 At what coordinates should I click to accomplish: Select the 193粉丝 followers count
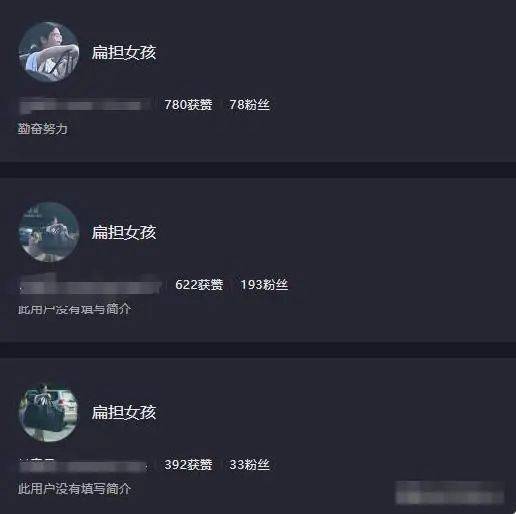coord(264,285)
